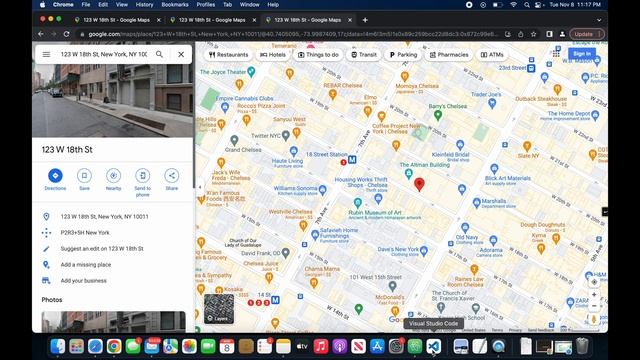Click the Maps search text field

point(104,54)
